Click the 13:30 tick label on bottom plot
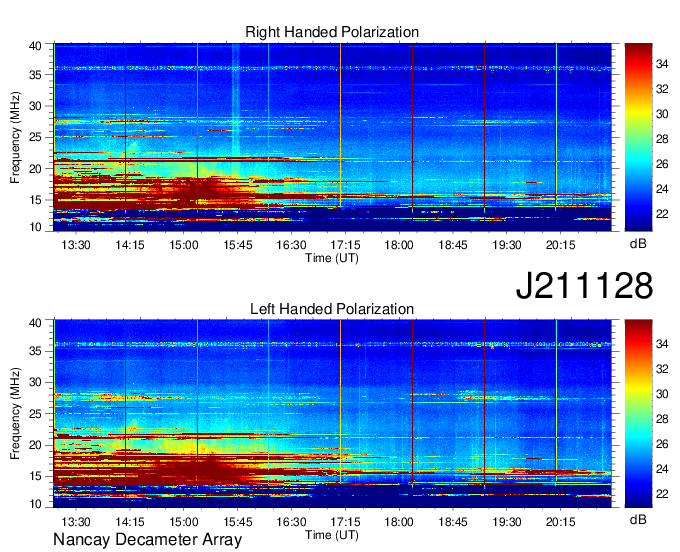This screenshot has width=680, height=552. coord(76,522)
